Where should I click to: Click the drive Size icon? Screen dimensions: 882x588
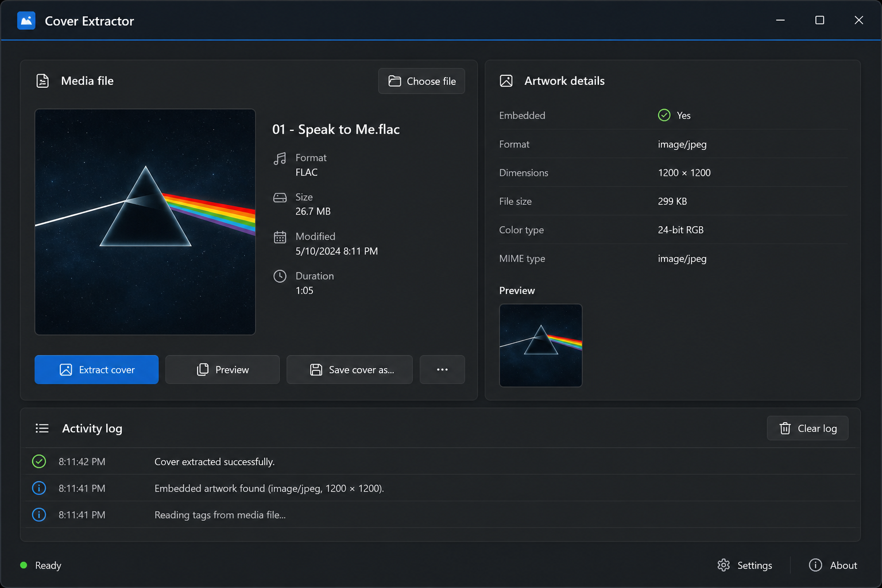pyautogui.click(x=280, y=198)
